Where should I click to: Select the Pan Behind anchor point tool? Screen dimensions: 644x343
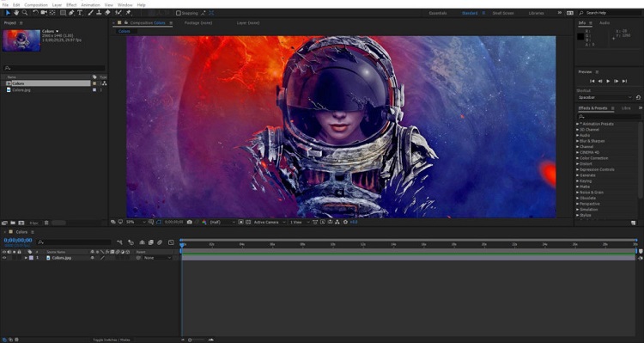[x=52, y=13]
